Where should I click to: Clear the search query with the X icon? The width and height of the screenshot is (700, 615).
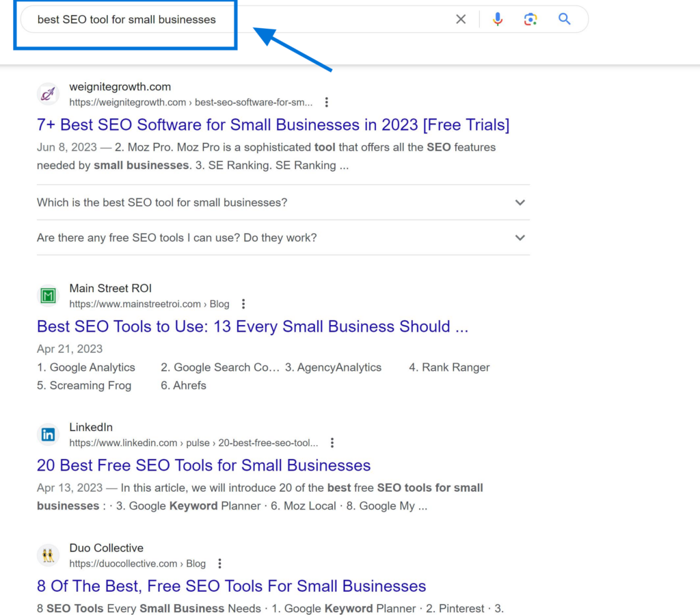(x=461, y=18)
